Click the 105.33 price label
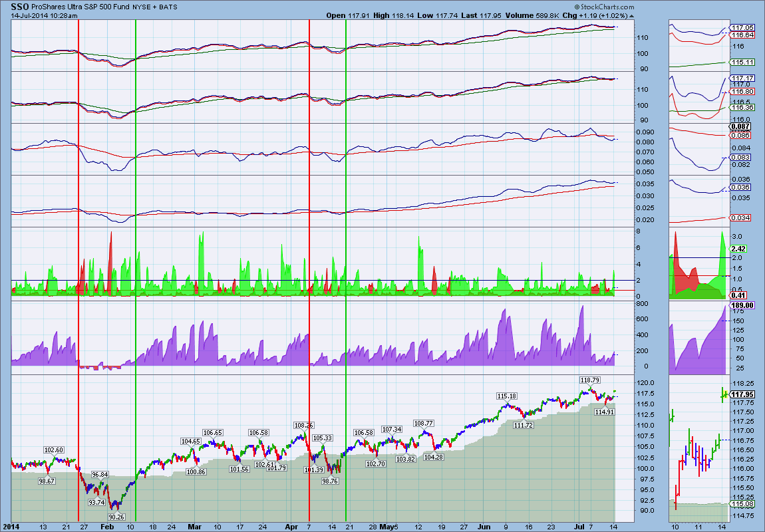Image resolution: width=765 pixels, height=532 pixels. (x=322, y=438)
